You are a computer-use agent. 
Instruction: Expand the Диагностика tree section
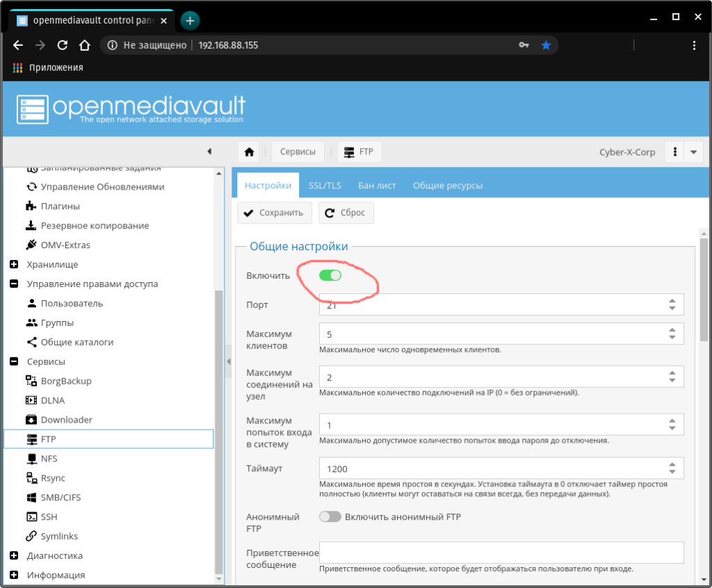[x=13, y=556]
